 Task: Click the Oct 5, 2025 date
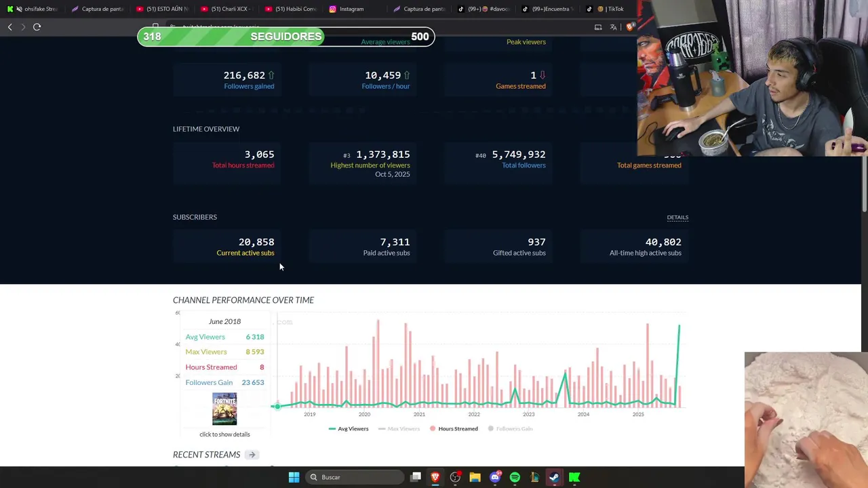(393, 174)
